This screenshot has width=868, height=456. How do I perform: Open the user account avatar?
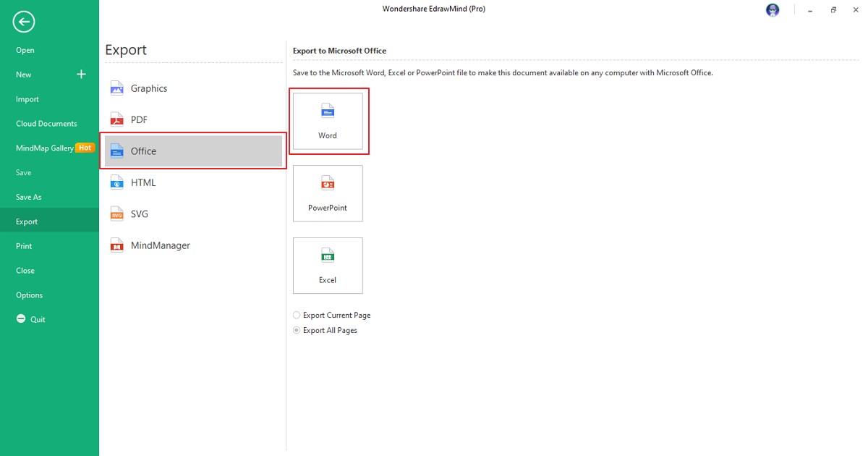click(773, 9)
